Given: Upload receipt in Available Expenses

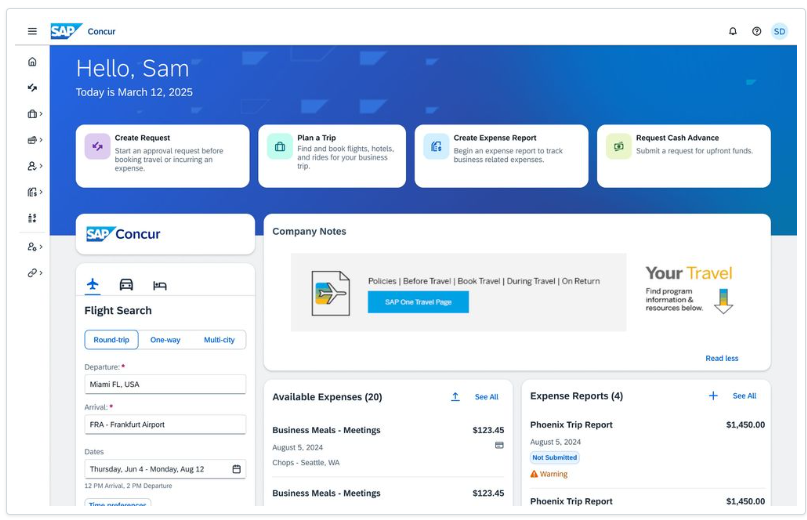Looking at the screenshot, I should tap(455, 397).
